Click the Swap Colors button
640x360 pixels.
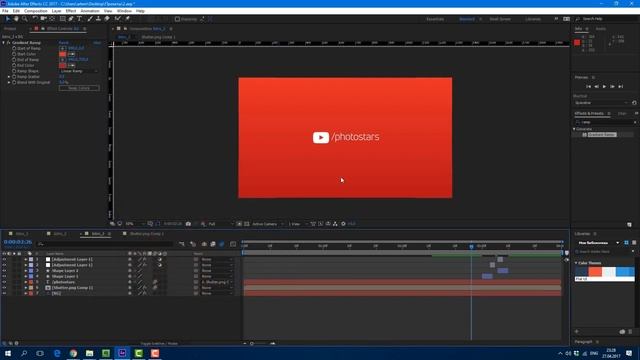point(79,88)
